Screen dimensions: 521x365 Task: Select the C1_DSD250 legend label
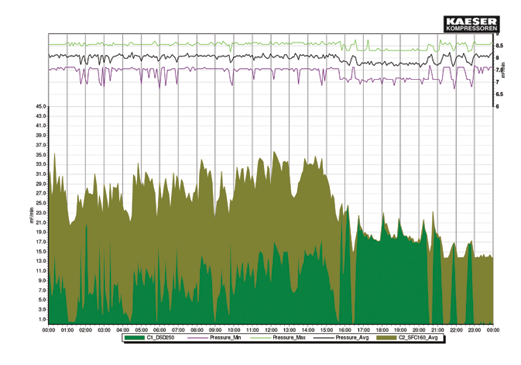pyautogui.click(x=160, y=338)
